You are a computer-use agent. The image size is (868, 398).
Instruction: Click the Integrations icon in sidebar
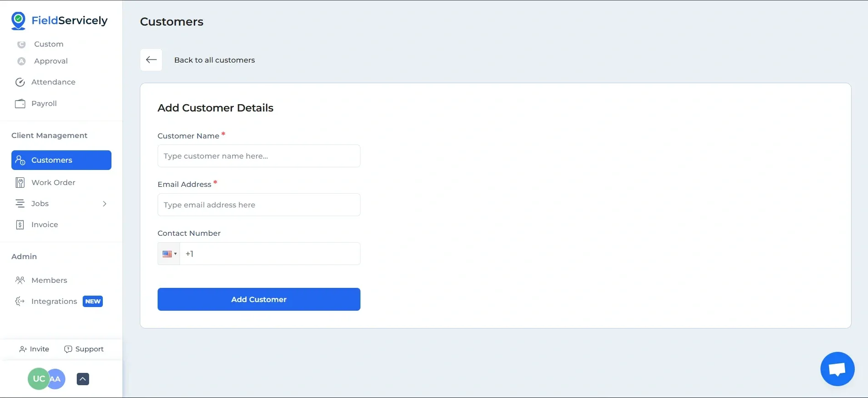pos(20,301)
